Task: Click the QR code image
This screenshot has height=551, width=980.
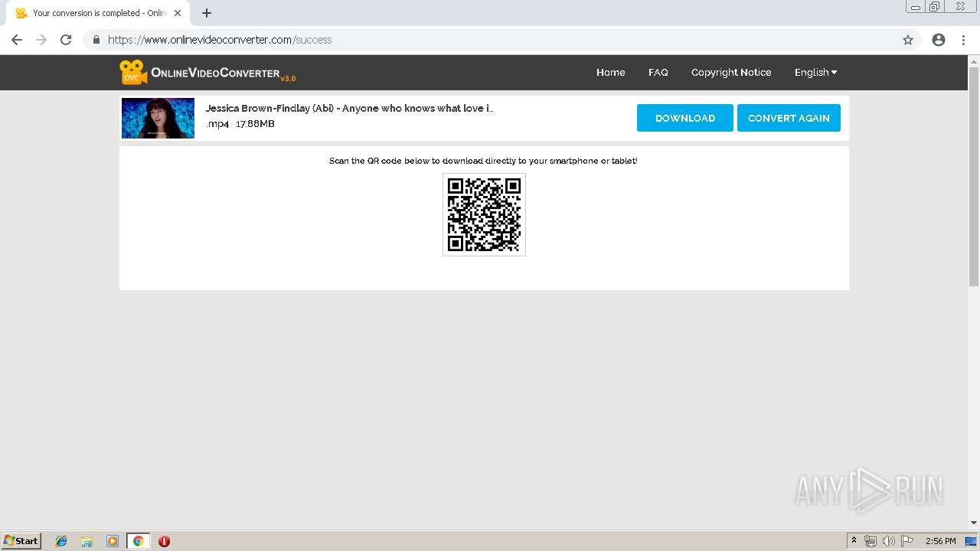Action: (x=484, y=214)
